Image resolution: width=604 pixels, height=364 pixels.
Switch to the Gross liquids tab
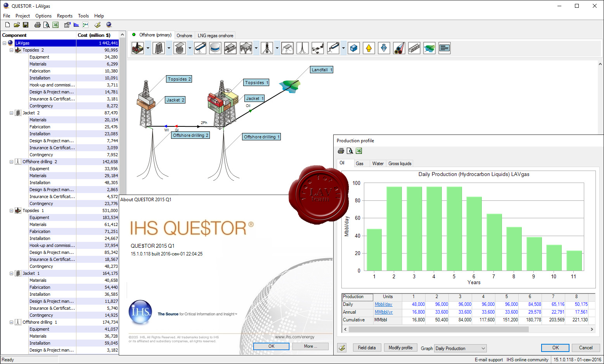[x=400, y=164]
